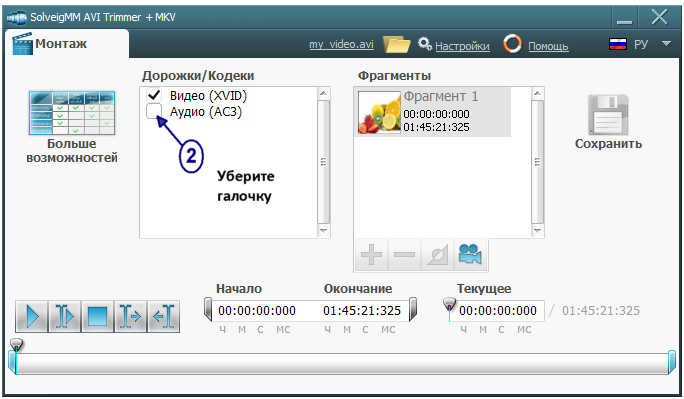Toggle the Аудио (AC3) track checkbox
Screen dimensions: 684x399
pyautogui.click(x=154, y=111)
